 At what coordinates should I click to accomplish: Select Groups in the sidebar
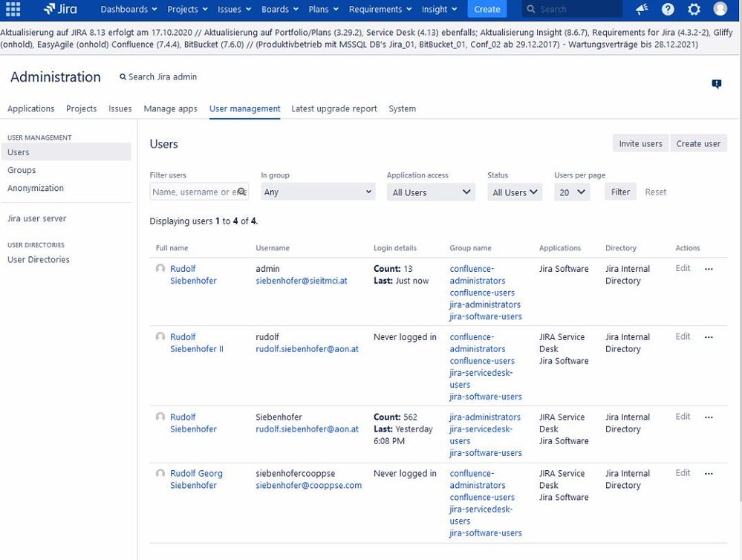click(22, 170)
